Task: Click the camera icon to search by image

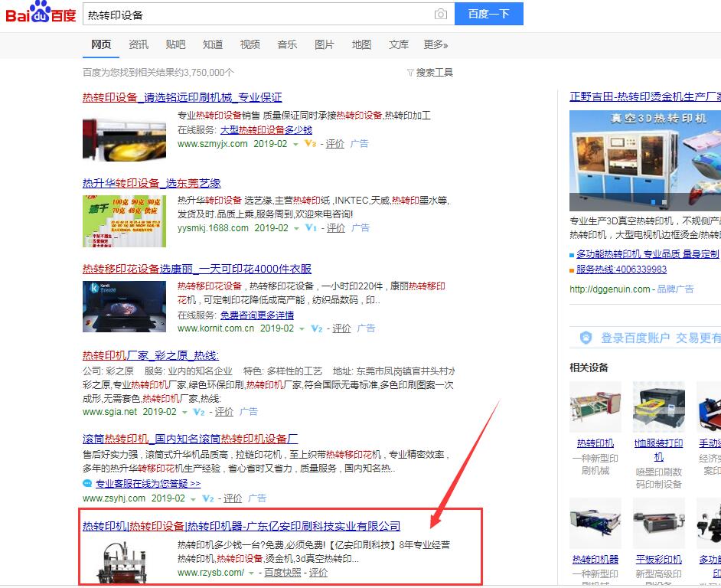Action: tap(441, 14)
